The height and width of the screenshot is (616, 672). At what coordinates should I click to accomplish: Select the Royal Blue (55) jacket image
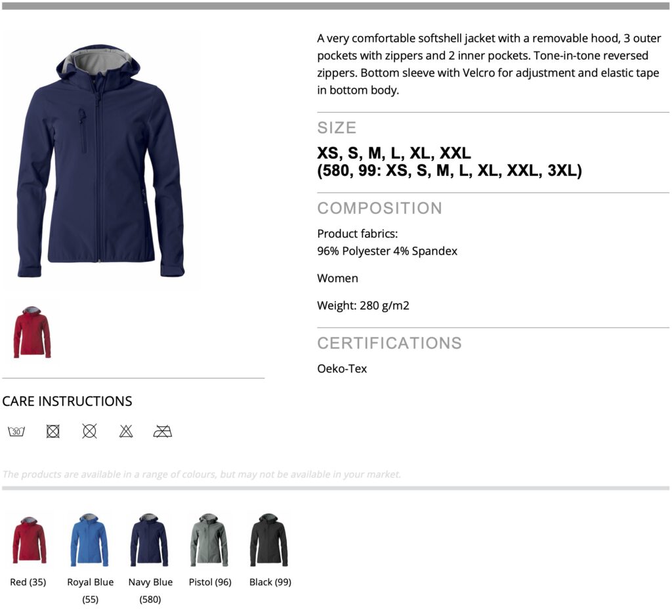point(89,540)
